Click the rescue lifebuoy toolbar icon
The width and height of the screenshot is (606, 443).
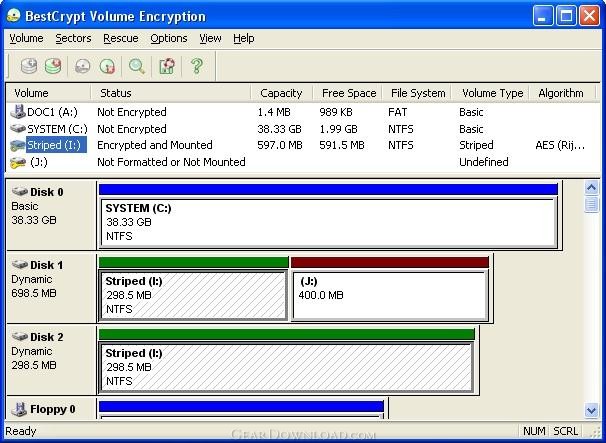[x=167, y=66]
